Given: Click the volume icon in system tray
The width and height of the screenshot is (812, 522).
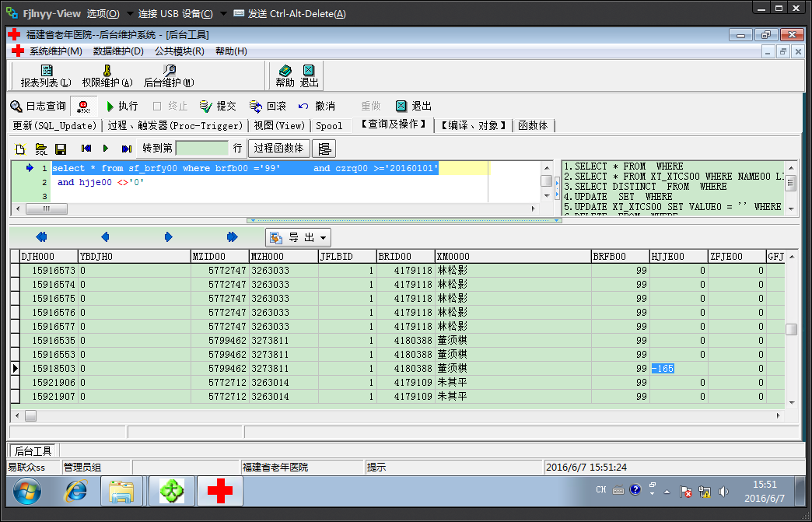Looking at the screenshot, I should 723,492.
